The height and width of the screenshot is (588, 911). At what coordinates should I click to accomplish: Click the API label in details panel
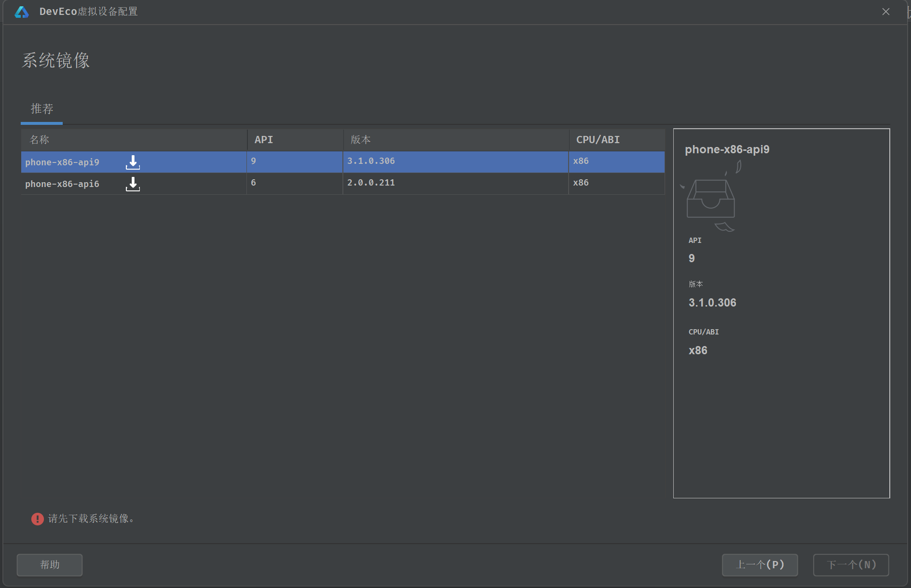point(695,241)
